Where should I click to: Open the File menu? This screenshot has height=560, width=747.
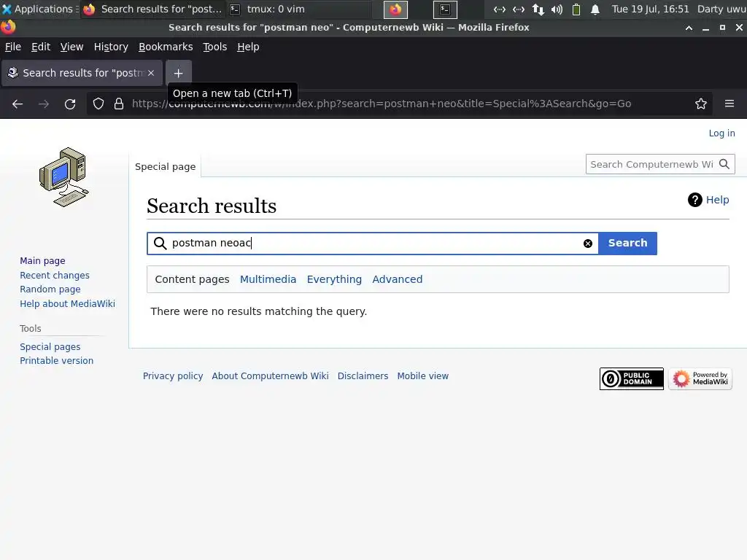click(x=13, y=47)
